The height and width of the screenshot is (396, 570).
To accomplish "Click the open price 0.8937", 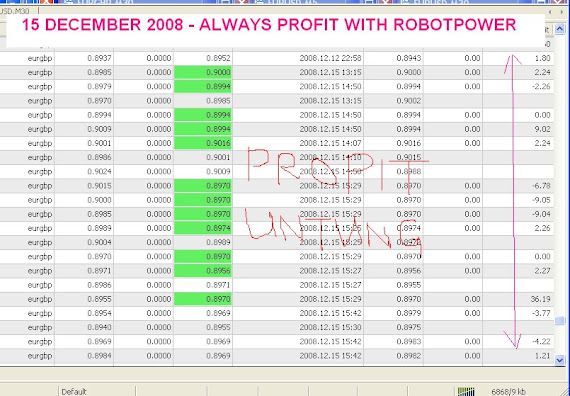I will coord(99,58).
